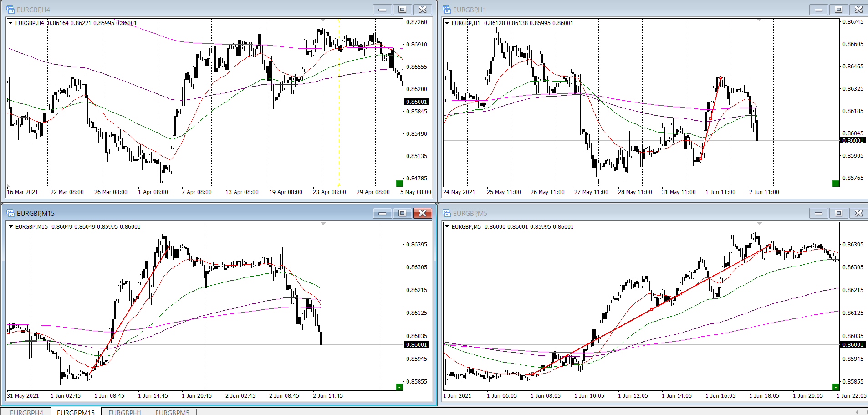This screenshot has width=868, height=415.
Task: Close the EURGBP,H4 chart window
Action: 423,10
